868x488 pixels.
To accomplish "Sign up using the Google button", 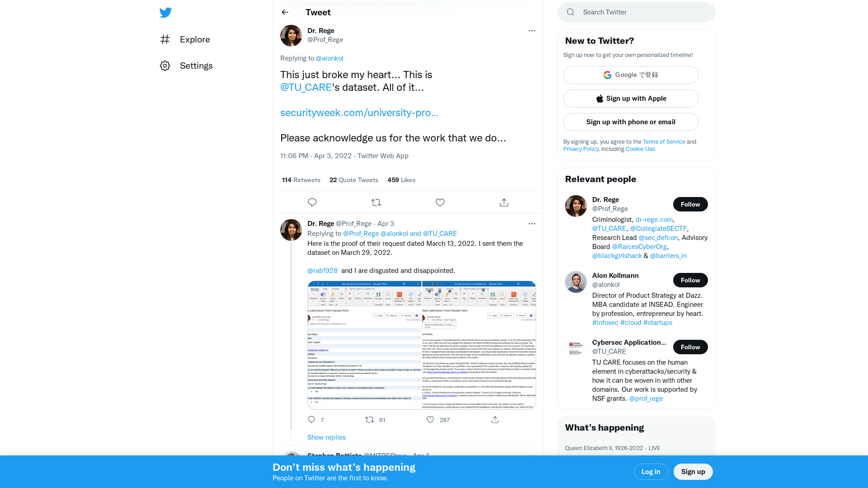I will point(631,75).
